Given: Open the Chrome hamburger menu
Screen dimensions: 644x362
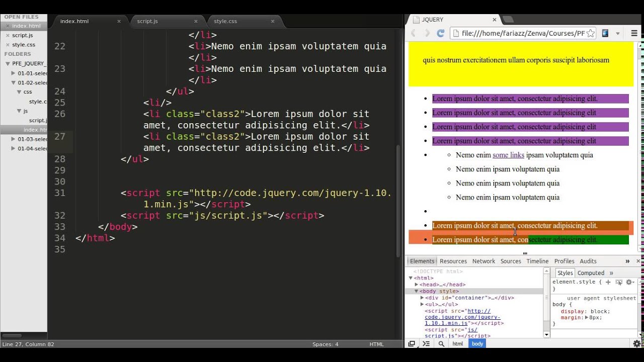Looking at the screenshot, I should (x=634, y=33).
